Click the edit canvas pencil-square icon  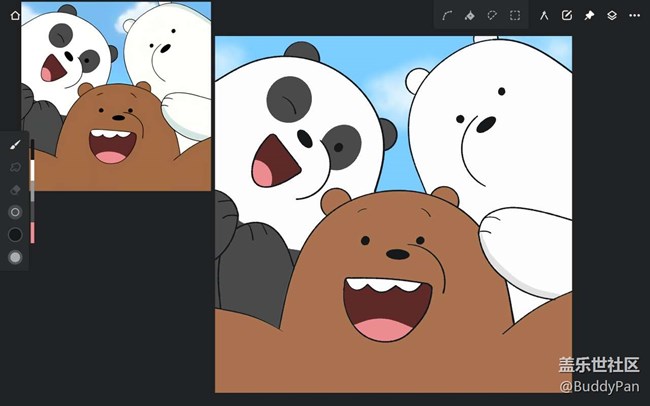tap(567, 16)
